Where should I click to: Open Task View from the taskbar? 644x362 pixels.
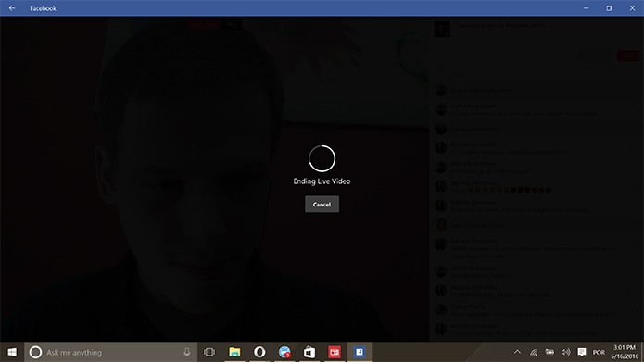tap(209, 352)
